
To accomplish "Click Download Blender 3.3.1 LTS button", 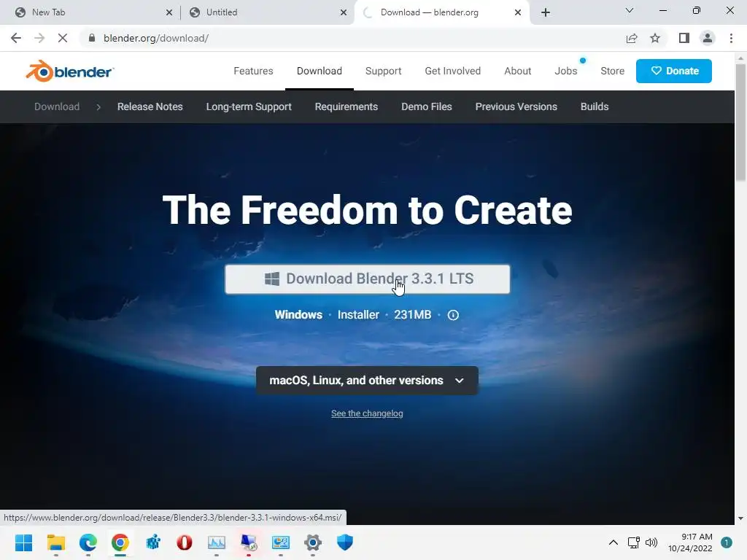I will click(x=368, y=279).
